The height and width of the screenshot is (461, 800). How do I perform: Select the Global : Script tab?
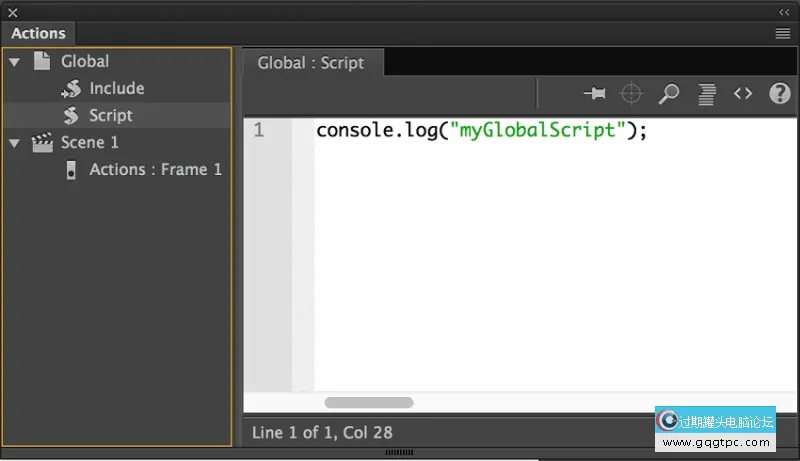(311, 62)
